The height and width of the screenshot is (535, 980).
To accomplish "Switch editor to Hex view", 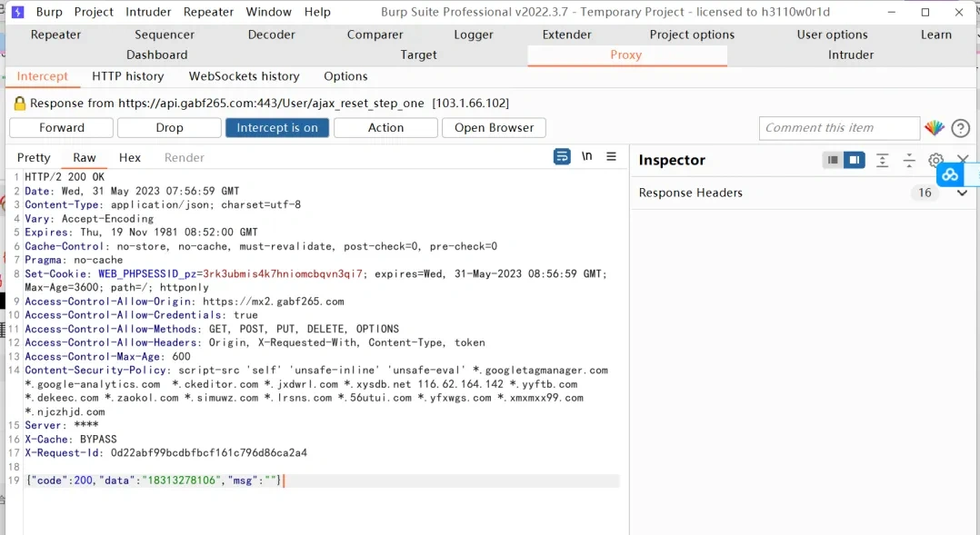I will (x=129, y=158).
